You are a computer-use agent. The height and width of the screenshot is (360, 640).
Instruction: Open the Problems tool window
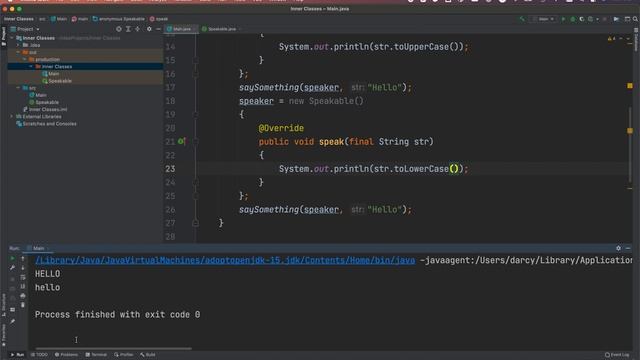66,355
